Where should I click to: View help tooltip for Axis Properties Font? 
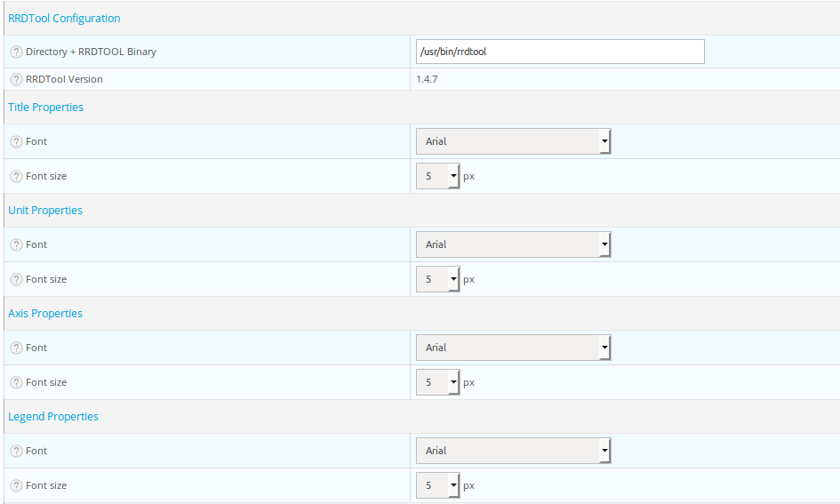[17, 348]
